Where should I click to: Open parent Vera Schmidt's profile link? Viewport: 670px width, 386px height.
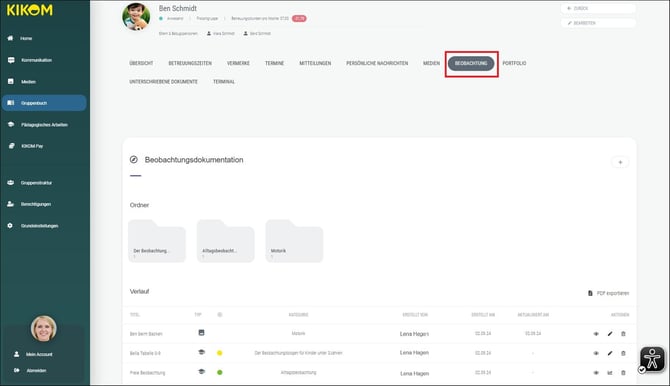(221, 33)
